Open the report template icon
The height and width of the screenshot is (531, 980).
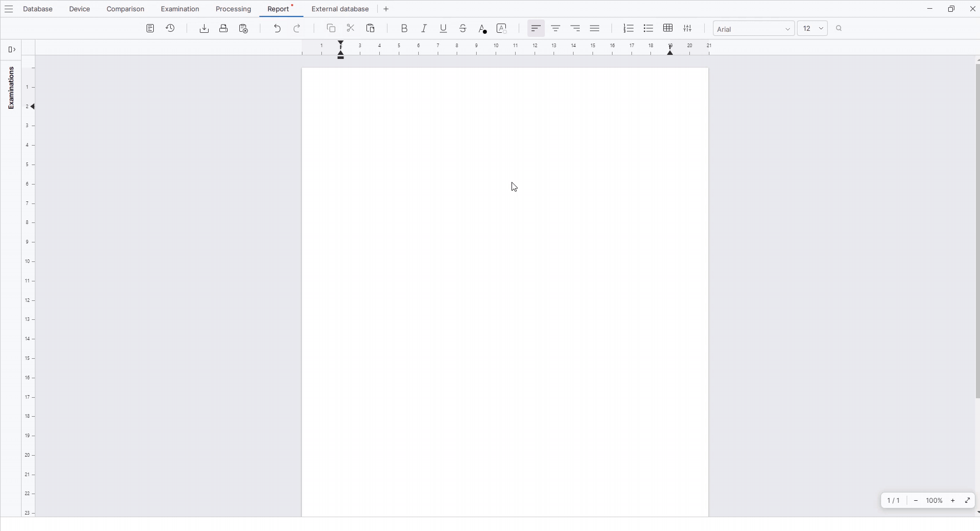(x=150, y=29)
